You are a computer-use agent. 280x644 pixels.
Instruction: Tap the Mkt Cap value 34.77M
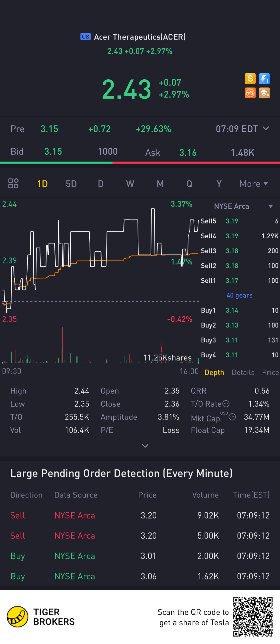[x=257, y=417]
